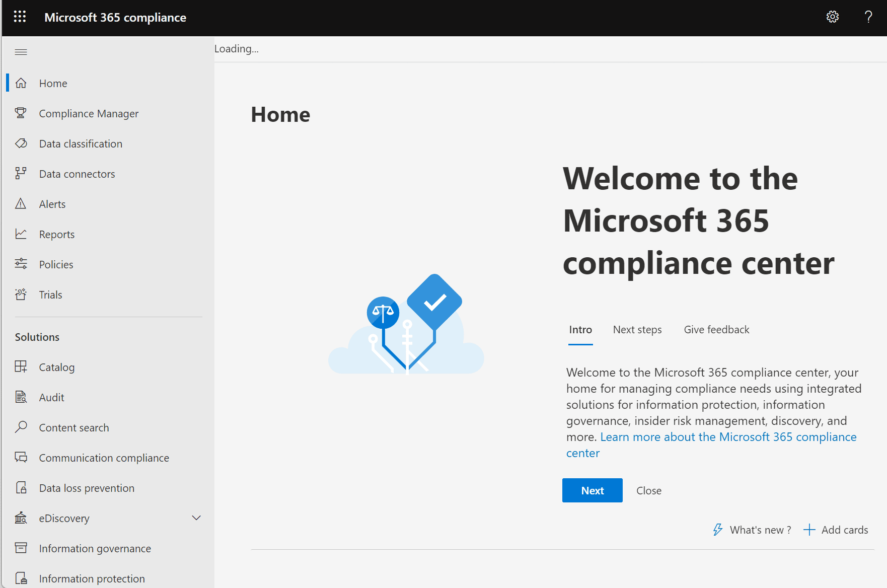Switch to the Next steps tab
887x588 pixels.
637,330
